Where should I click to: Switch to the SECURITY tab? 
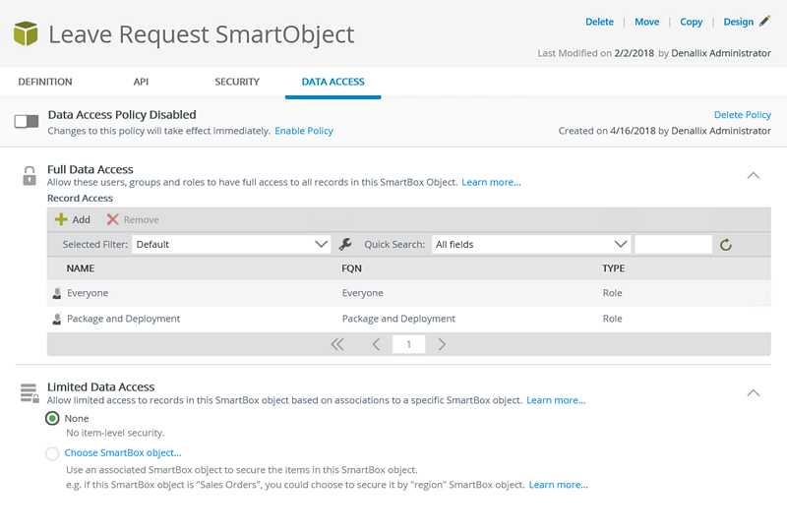pos(237,82)
